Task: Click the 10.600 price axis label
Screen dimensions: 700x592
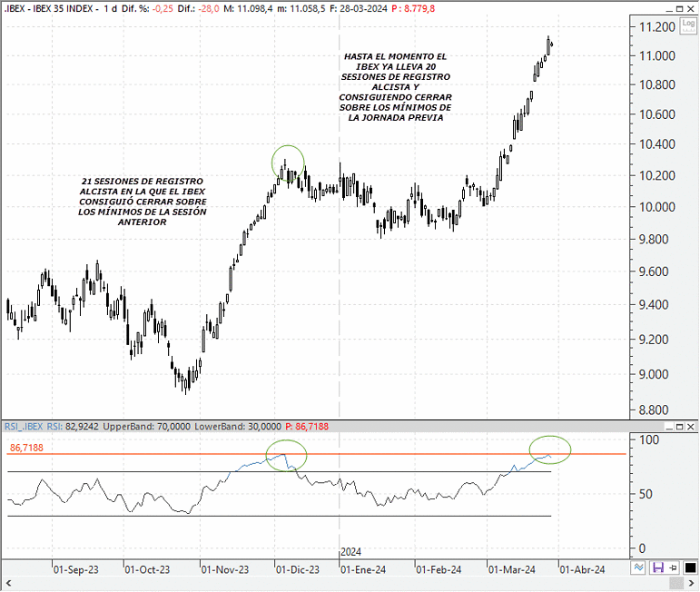Action: (x=657, y=114)
